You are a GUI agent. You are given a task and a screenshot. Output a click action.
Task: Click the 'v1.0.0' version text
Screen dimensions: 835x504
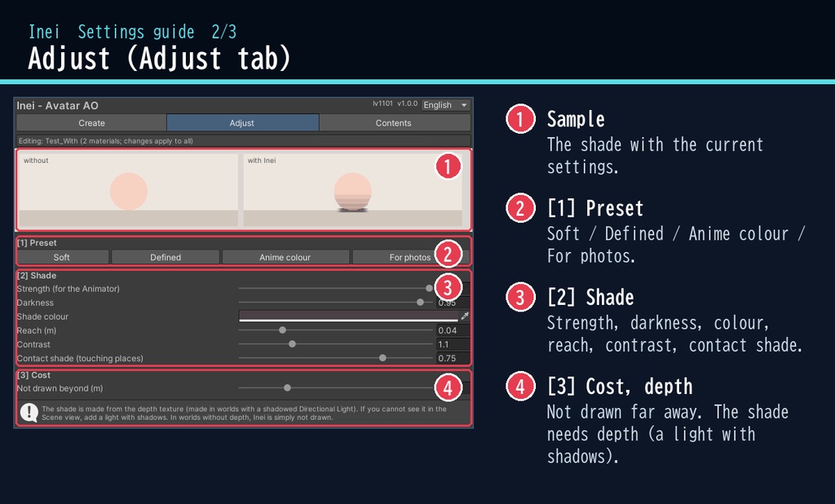click(408, 104)
